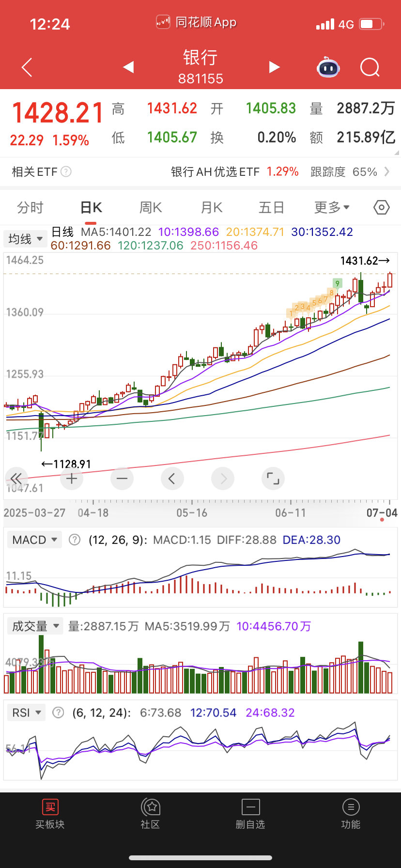This screenshot has width=401, height=868.
Task: Tap the RSI sub-chart line area
Action: pyautogui.click(x=200, y=750)
